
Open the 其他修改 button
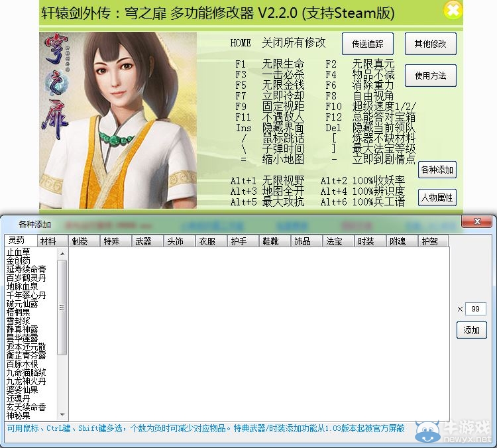click(431, 44)
